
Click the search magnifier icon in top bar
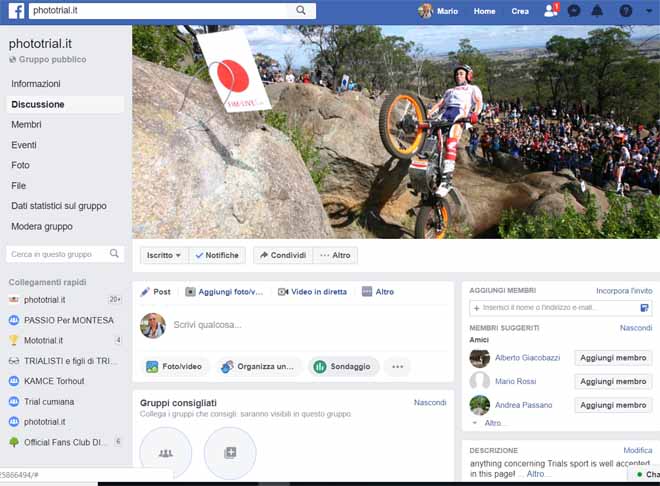click(301, 10)
